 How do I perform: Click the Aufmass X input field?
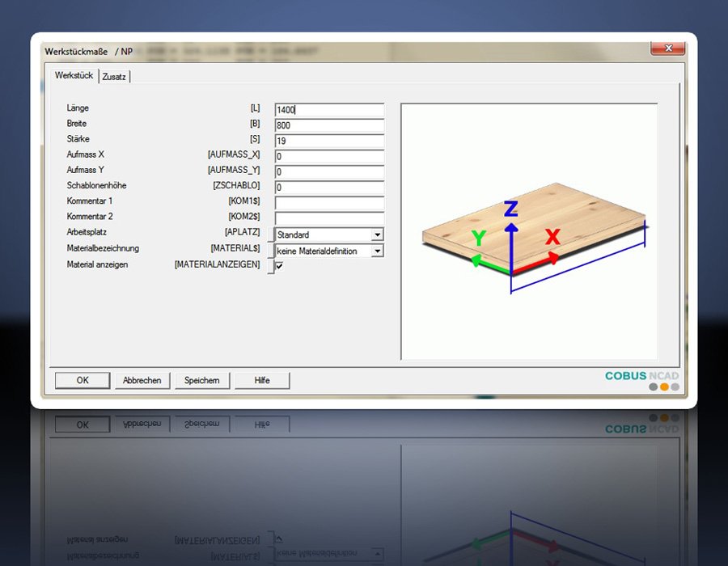coord(329,156)
